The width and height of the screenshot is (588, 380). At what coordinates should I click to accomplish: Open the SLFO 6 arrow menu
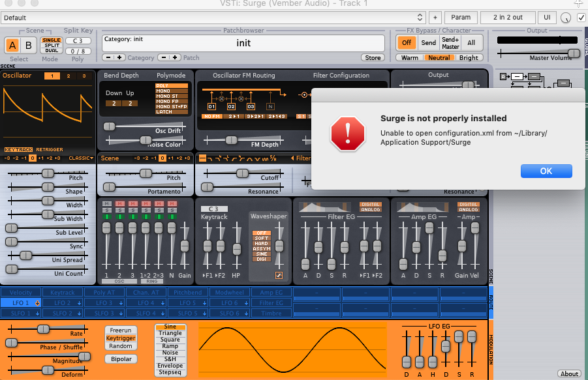pos(247,314)
